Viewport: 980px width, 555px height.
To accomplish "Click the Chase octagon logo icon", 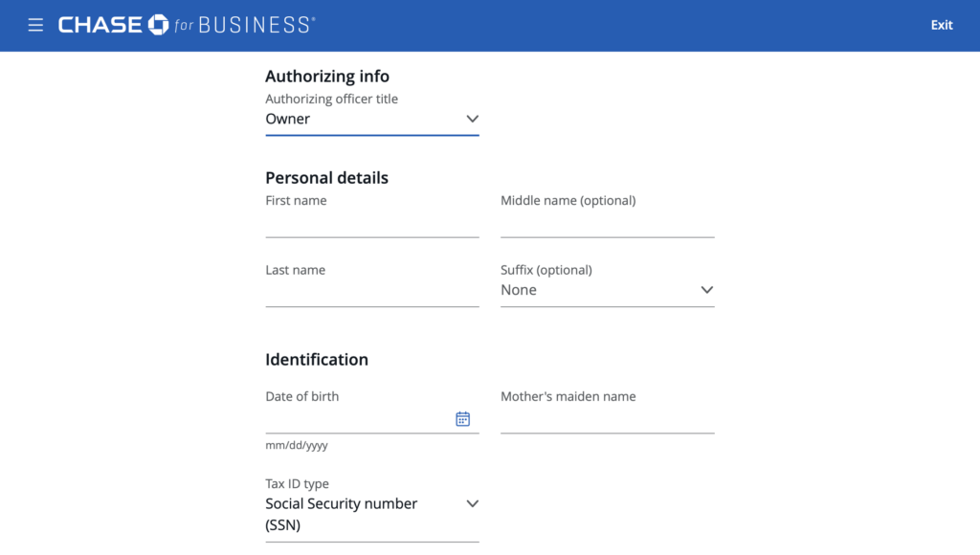I will coord(159,25).
